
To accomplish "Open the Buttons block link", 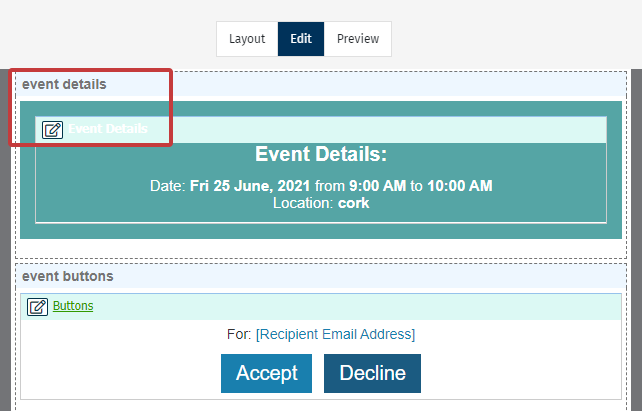I will click(73, 306).
